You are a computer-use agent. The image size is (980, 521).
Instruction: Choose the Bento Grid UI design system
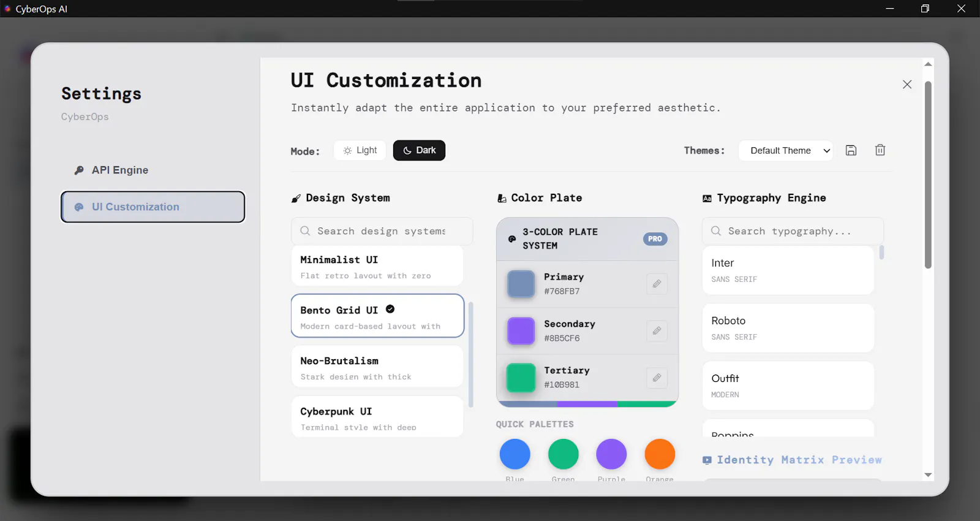click(x=377, y=316)
